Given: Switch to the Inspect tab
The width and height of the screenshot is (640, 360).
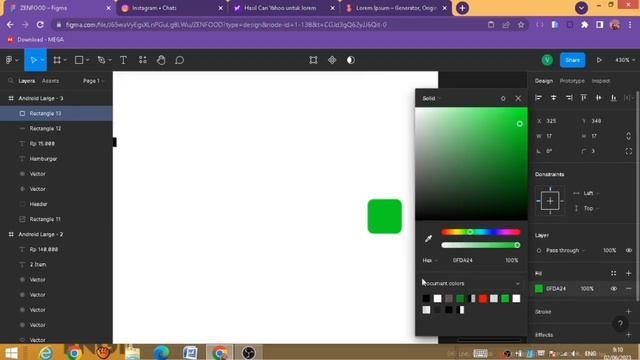Looking at the screenshot, I should click(601, 81).
